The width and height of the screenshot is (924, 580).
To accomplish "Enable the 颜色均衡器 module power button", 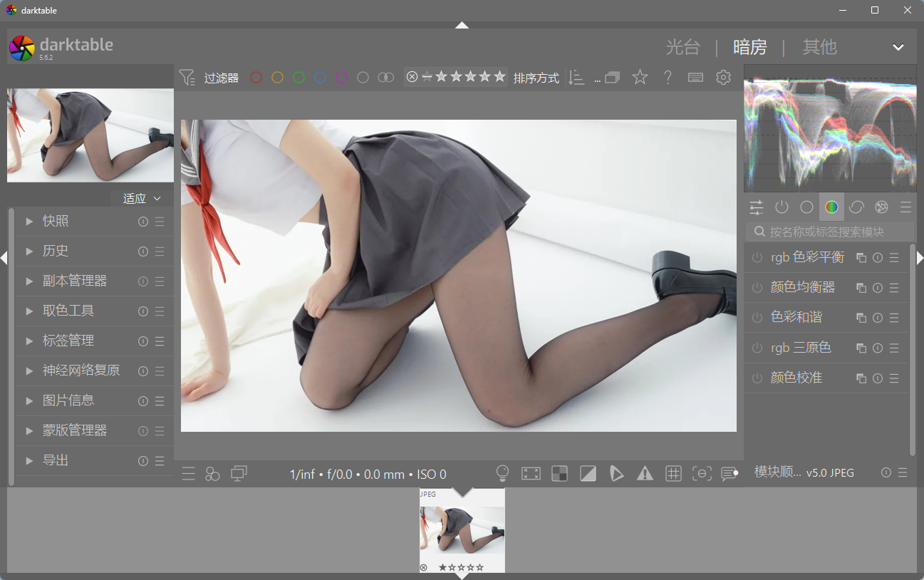I will point(757,288).
